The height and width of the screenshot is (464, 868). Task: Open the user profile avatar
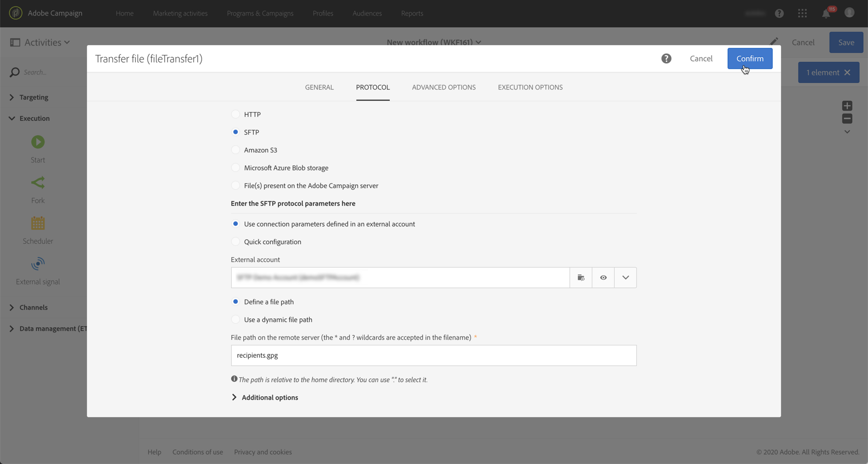[x=849, y=13]
